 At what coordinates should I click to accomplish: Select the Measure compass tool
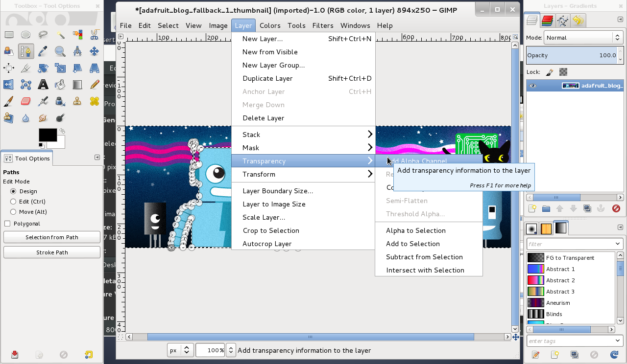click(x=77, y=51)
